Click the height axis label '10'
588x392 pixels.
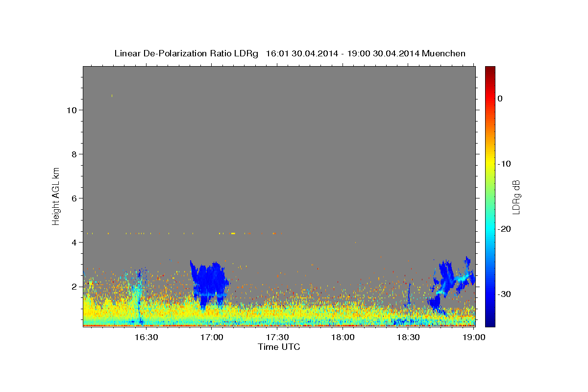pos(71,110)
